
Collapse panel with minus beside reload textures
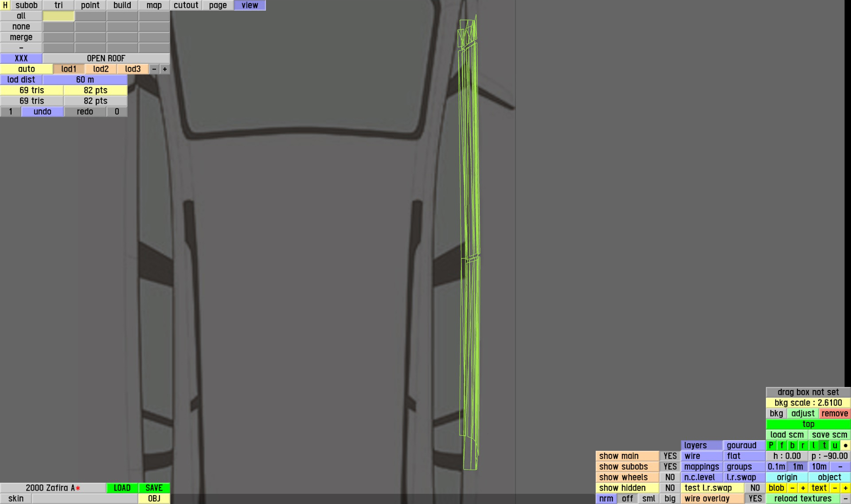845,499
